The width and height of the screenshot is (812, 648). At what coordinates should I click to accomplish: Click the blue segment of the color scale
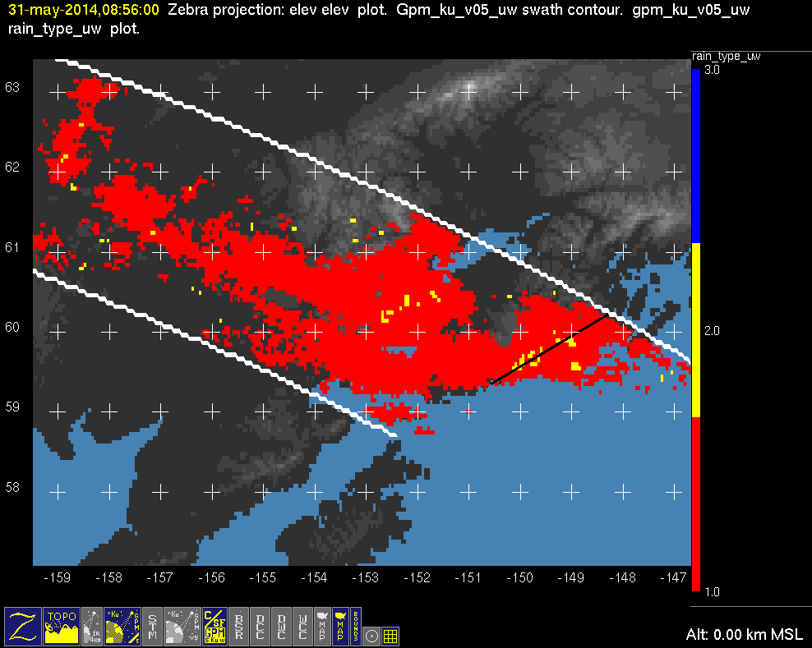click(696, 156)
